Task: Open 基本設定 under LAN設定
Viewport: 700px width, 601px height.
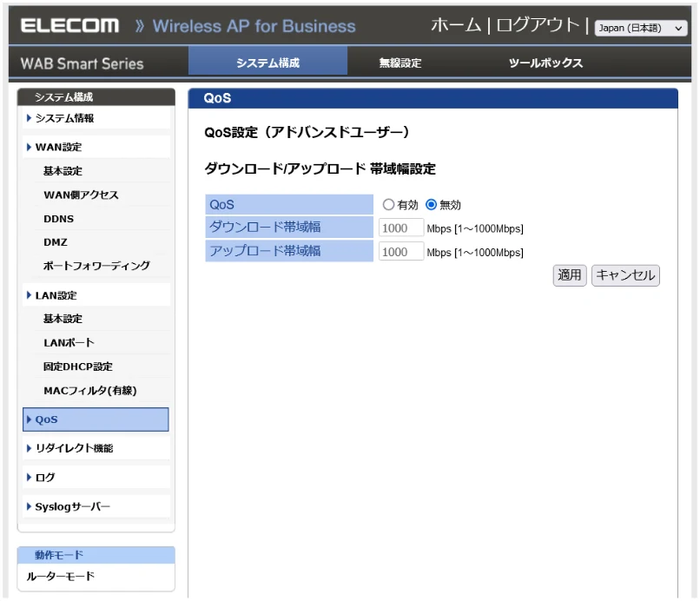Action: point(63,319)
